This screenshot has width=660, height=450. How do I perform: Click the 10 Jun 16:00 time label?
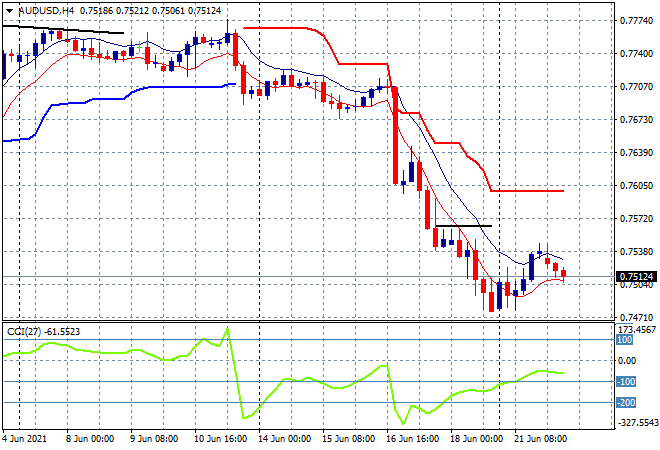pos(220,439)
